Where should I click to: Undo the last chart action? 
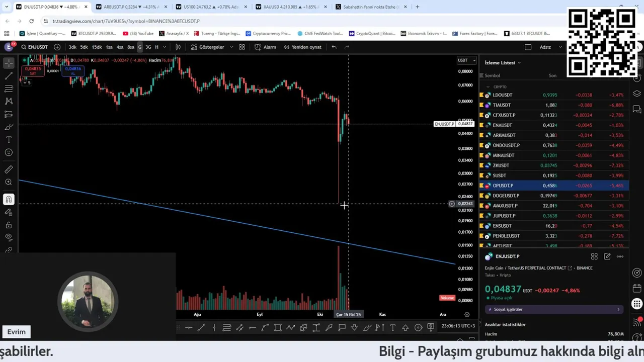334,47
